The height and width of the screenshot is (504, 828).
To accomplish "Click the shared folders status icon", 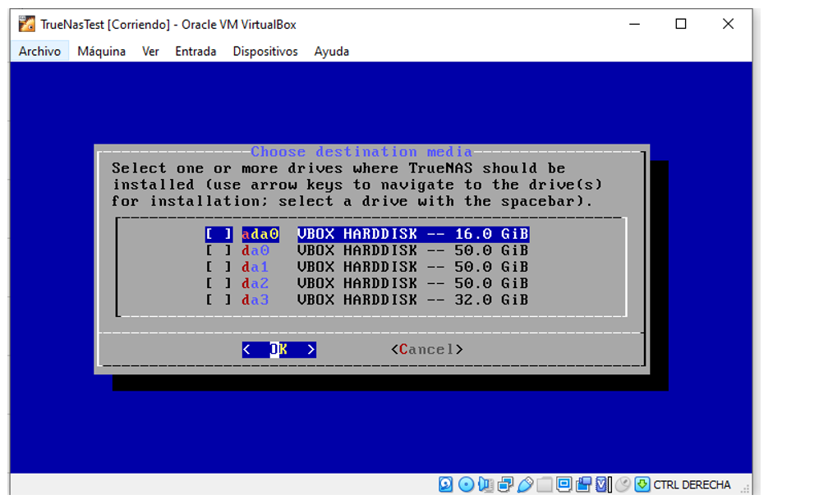I will coord(545,484).
